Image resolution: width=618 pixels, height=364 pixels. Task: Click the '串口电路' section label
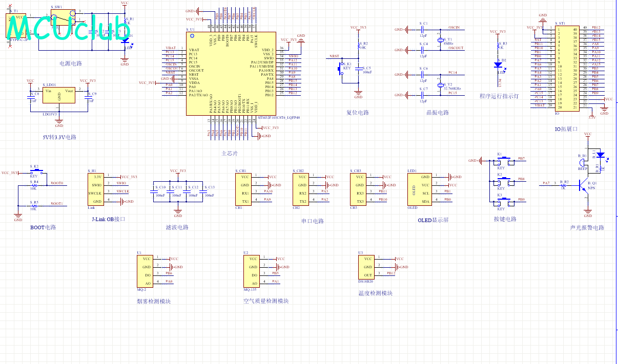[x=313, y=221]
